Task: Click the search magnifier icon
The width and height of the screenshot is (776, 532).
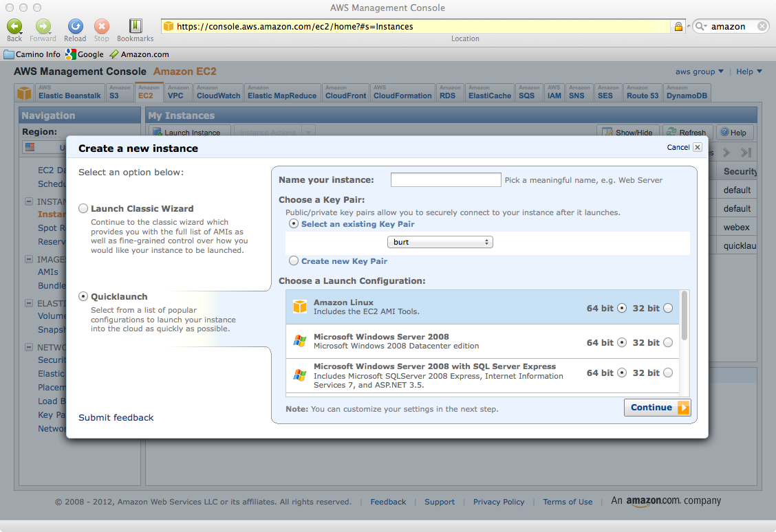Action: point(699,26)
